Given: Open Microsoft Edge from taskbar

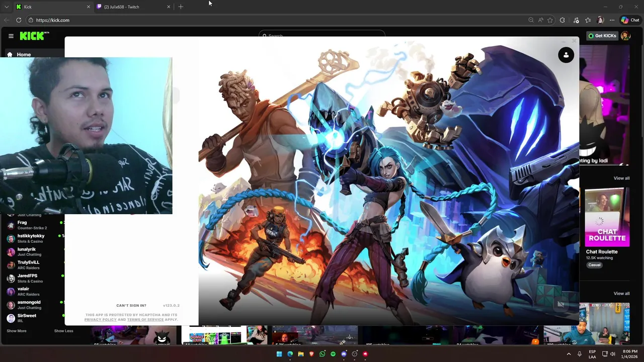Looking at the screenshot, I should [290, 354].
